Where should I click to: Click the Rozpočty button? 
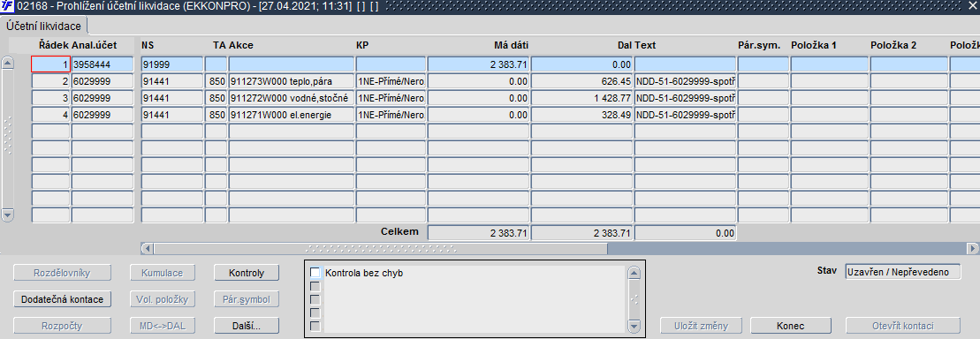63,326
